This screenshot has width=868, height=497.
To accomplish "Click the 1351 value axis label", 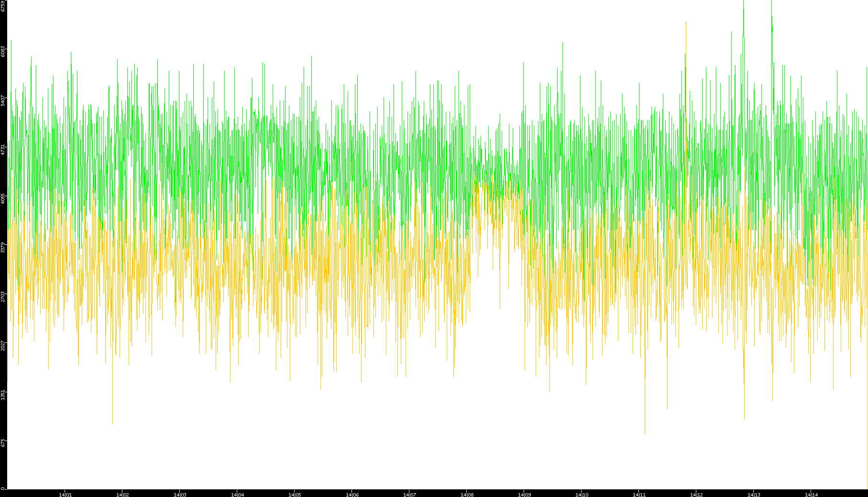I will tap(3, 395).
